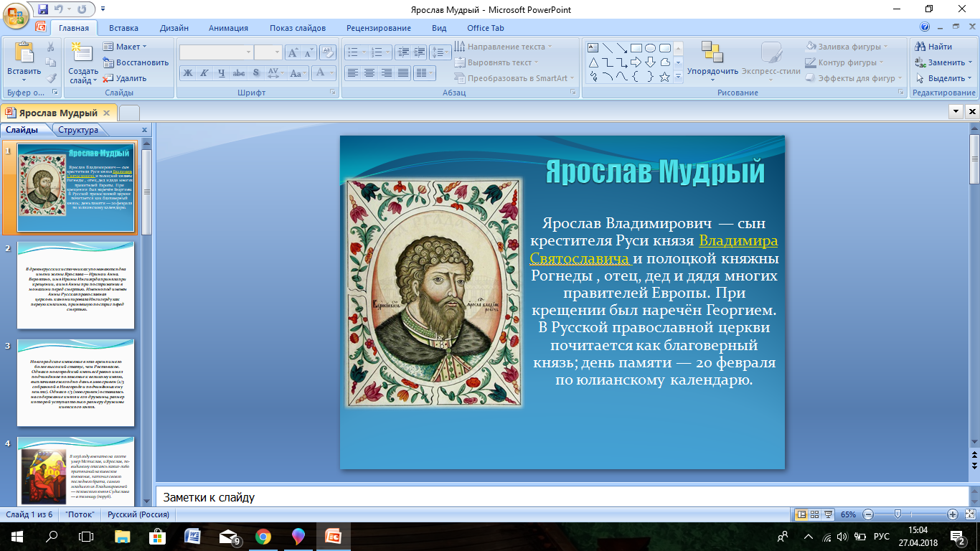Open the Рецензирование ribbon tab
This screenshot has width=980, height=551.
pyautogui.click(x=379, y=28)
